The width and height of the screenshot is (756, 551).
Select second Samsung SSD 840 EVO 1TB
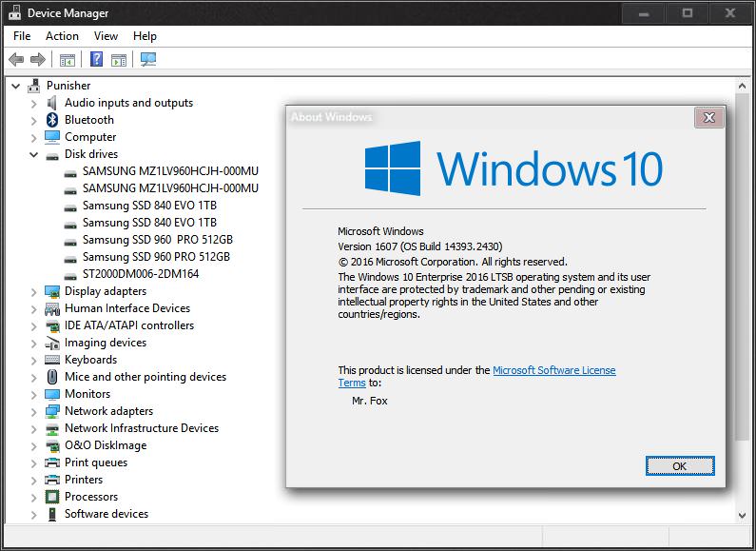click(149, 223)
